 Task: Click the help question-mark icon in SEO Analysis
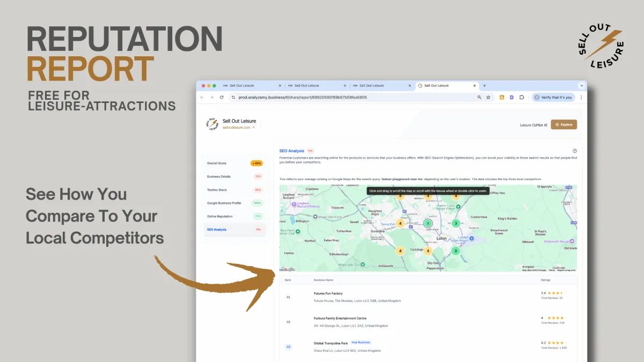575,151
